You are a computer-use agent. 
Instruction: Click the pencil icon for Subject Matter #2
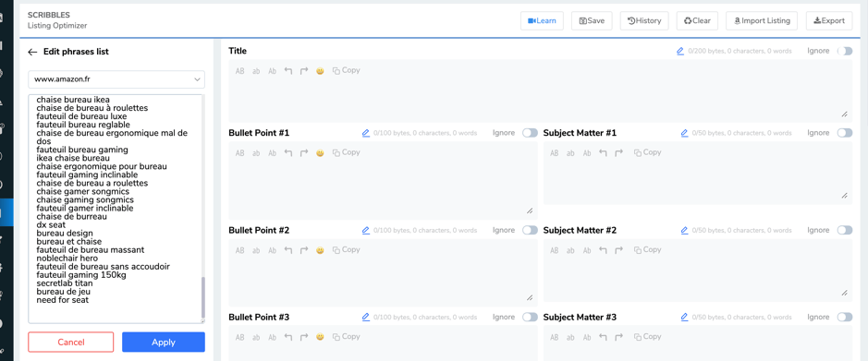684,230
